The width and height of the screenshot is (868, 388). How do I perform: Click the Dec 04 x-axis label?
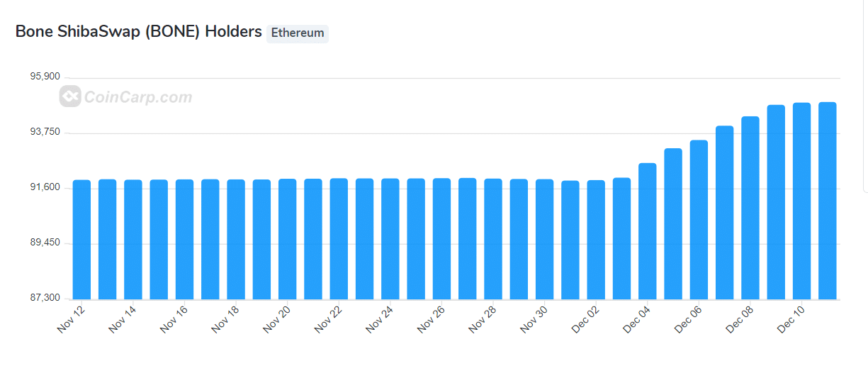636,319
